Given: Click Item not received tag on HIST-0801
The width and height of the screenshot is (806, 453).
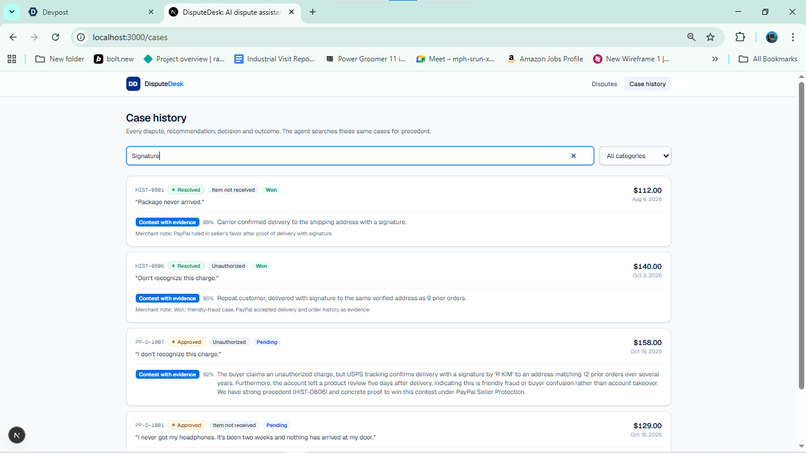Looking at the screenshot, I should coord(233,190).
